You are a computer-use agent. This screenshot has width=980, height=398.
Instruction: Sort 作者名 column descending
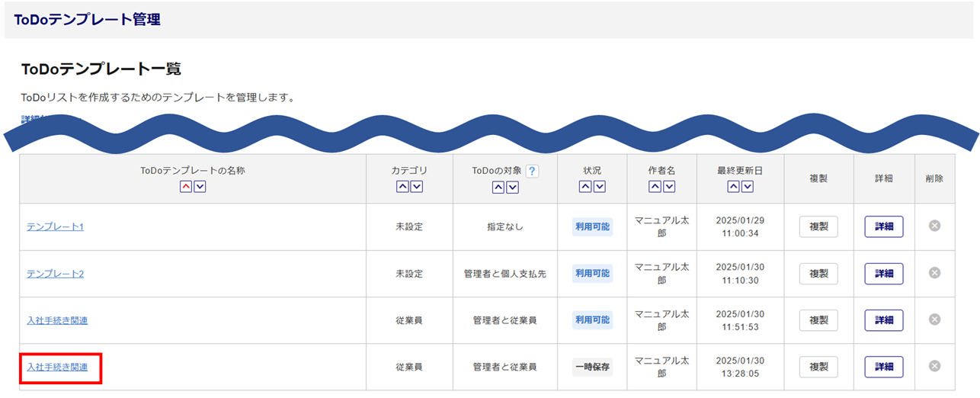[668, 187]
